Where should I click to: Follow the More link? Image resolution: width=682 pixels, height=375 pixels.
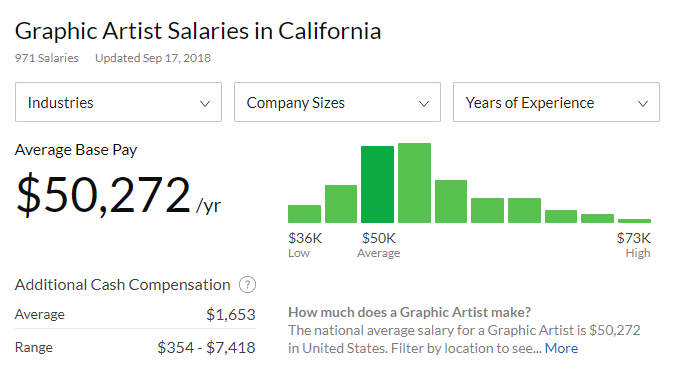tap(562, 348)
